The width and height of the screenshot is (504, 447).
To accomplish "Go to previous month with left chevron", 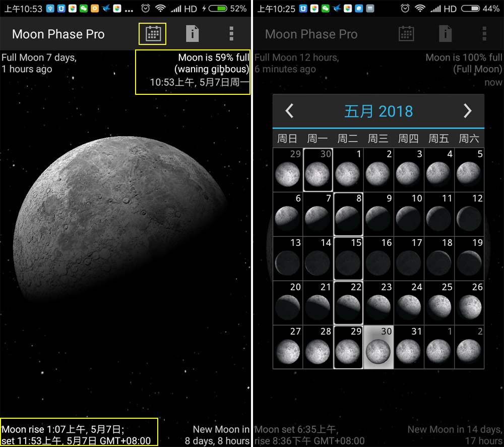I will click(x=289, y=110).
